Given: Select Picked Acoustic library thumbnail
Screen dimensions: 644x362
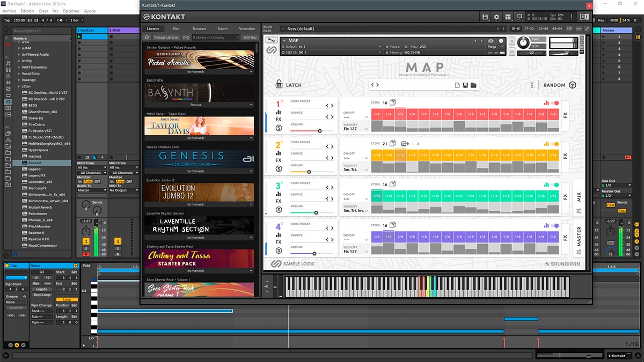Looking at the screenshot, I should (x=200, y=60).
